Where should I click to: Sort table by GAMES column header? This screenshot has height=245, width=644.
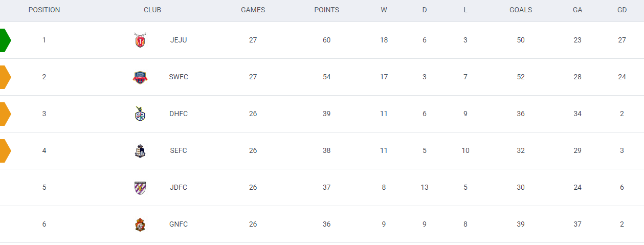click(253, 10)
